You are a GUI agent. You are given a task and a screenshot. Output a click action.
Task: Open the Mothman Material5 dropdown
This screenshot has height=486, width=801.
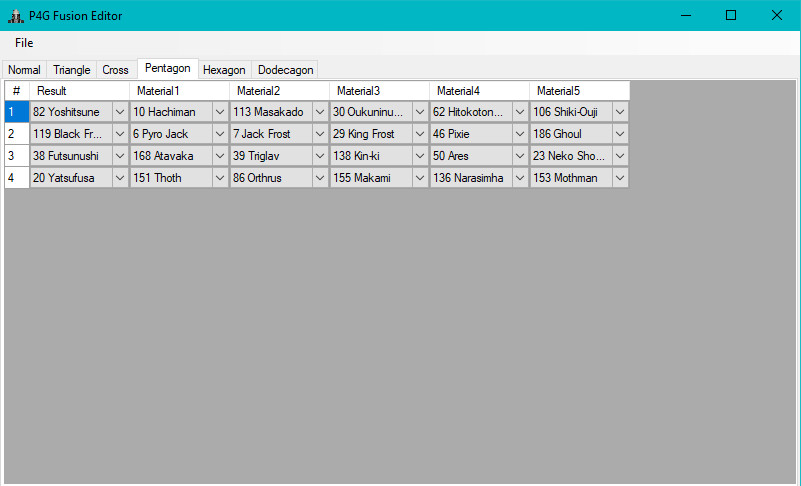coord(620,178)
